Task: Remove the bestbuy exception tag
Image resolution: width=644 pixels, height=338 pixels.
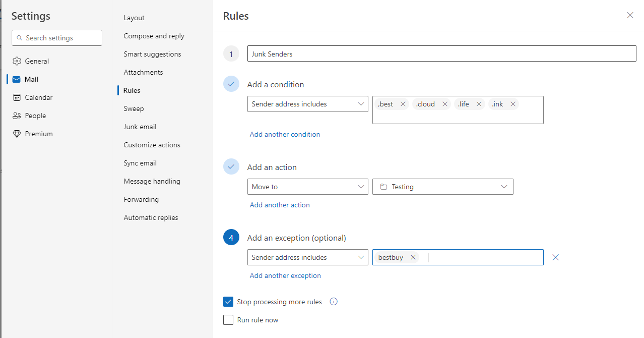Action: (x=413, y=257)
